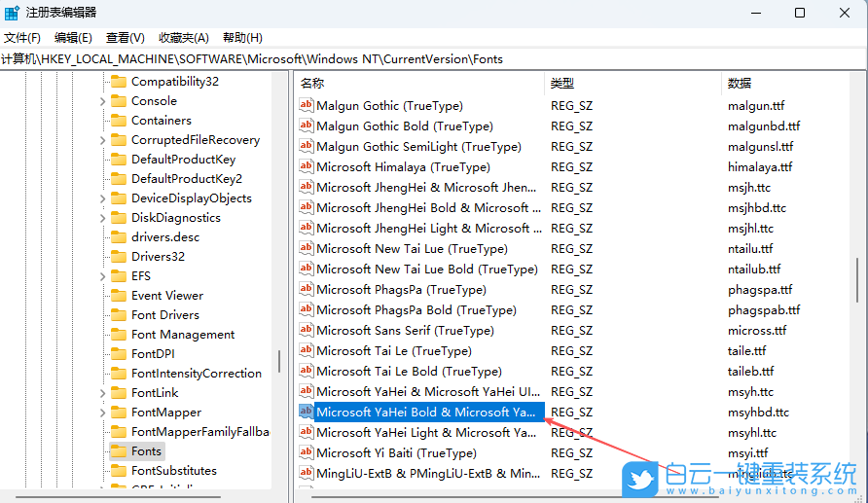Expand the FontLink key
The image size is (868, 503).
click(102, 393)
